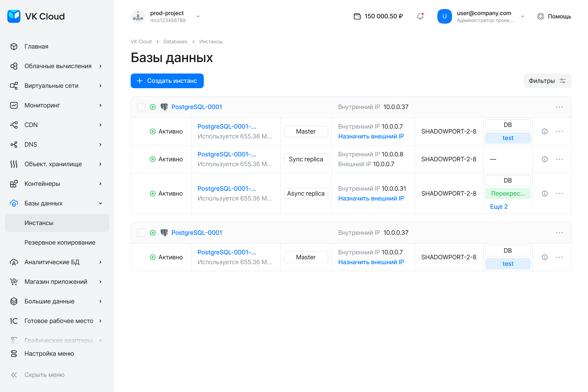
Task: Click the prod-project castle avatar
Action: (138, 16)
